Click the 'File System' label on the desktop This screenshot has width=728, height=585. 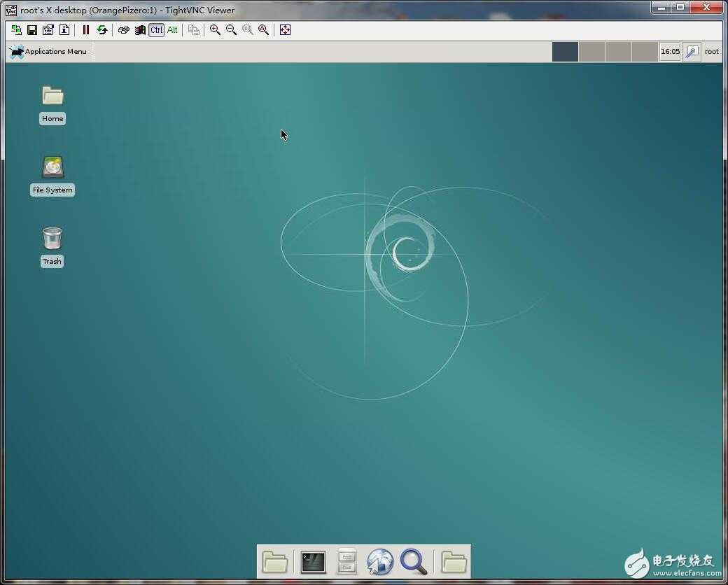(52, 190)
